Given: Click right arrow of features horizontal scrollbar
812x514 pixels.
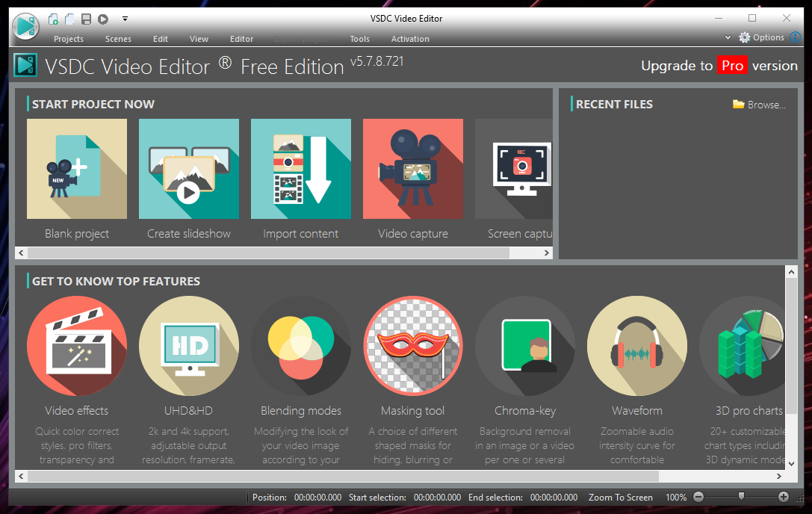Looking at the screenshot, I should click(779, 476).
